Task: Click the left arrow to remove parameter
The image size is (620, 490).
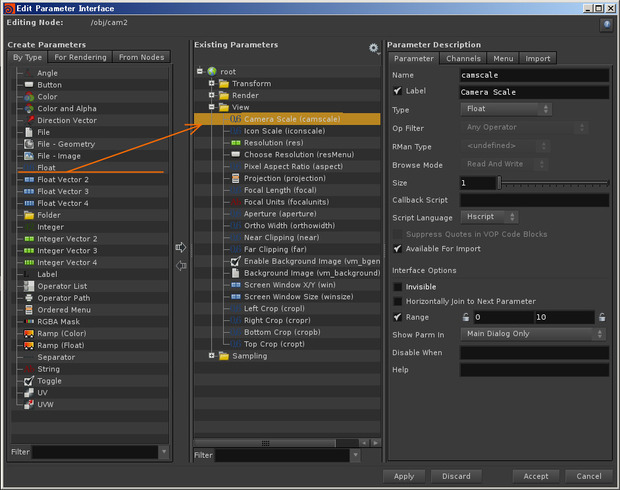Action: point(181,265)
